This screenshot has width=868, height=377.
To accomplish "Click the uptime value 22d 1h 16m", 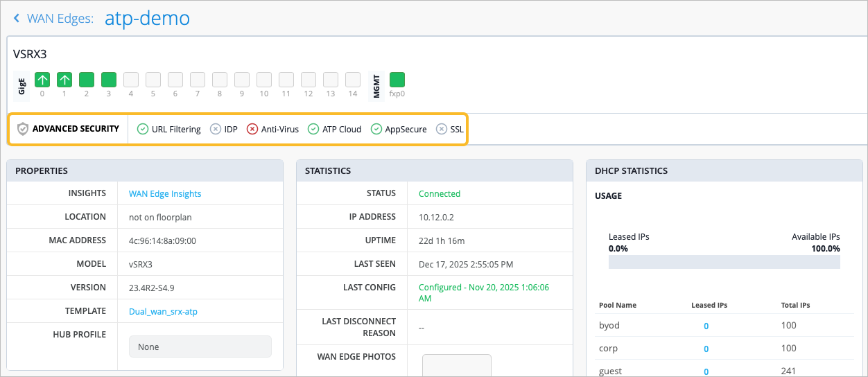I will (x=442, y=240).
